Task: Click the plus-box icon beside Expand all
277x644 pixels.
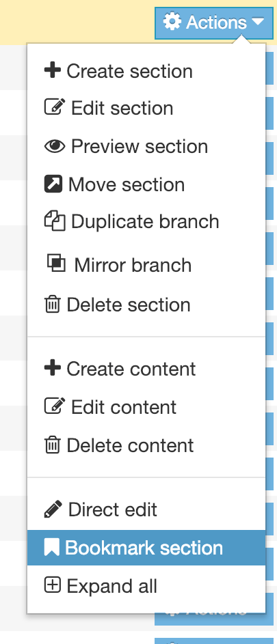Action: pyautogui.click(x=52, y=585)
